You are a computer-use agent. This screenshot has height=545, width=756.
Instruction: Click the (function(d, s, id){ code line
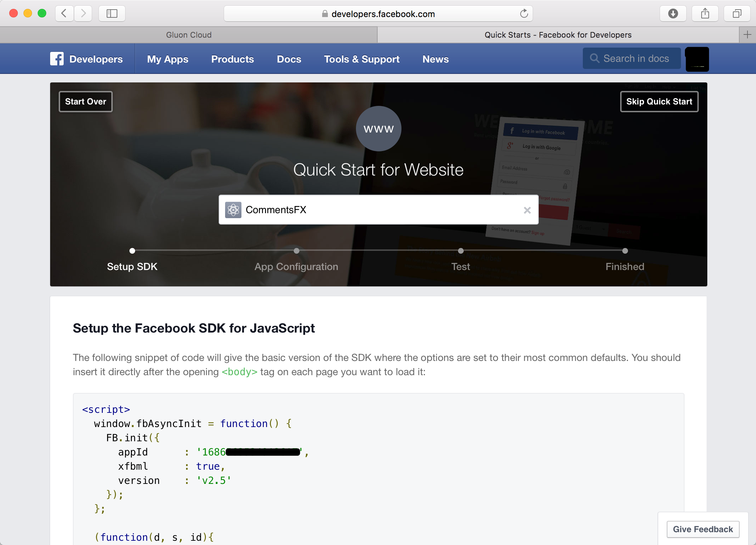coord(154,537)
